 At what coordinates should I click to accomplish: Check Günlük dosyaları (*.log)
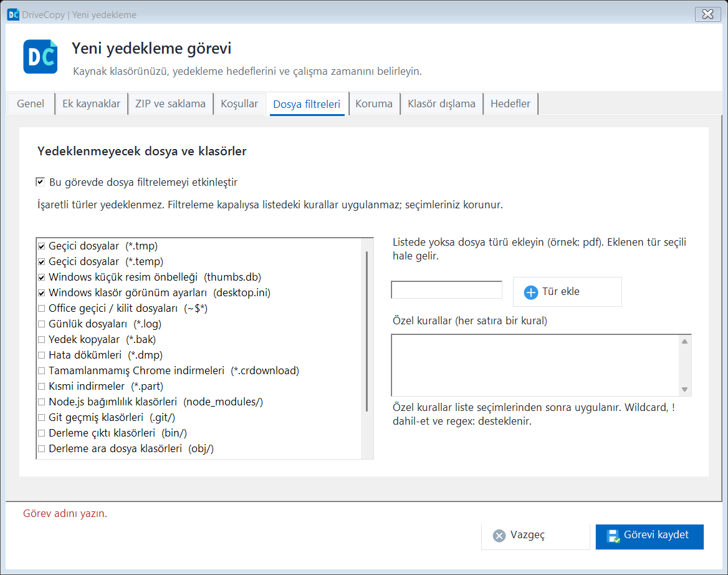tap(41, 324)
